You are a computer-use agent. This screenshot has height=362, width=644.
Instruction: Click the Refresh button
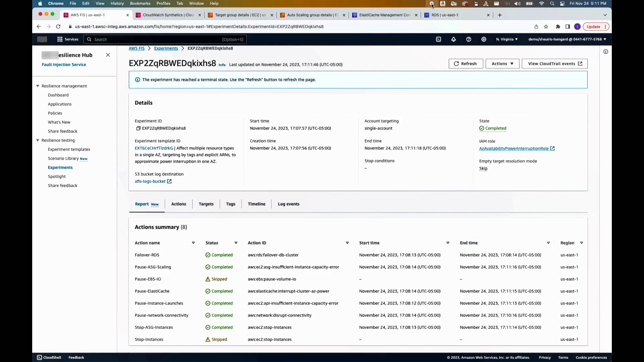click(465, 64)
